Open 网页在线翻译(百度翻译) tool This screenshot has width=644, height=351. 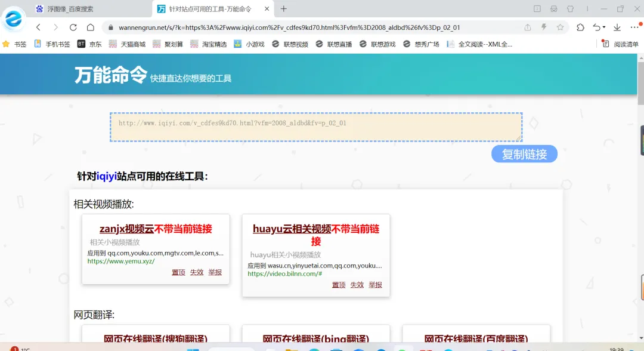pyautogui.click(x=476, y=338)
